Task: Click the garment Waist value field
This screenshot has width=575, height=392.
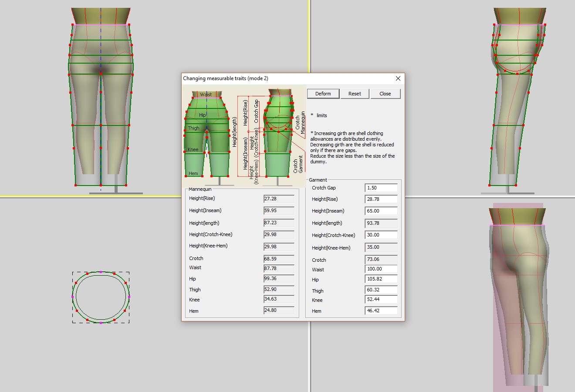Action: [381, 269]
